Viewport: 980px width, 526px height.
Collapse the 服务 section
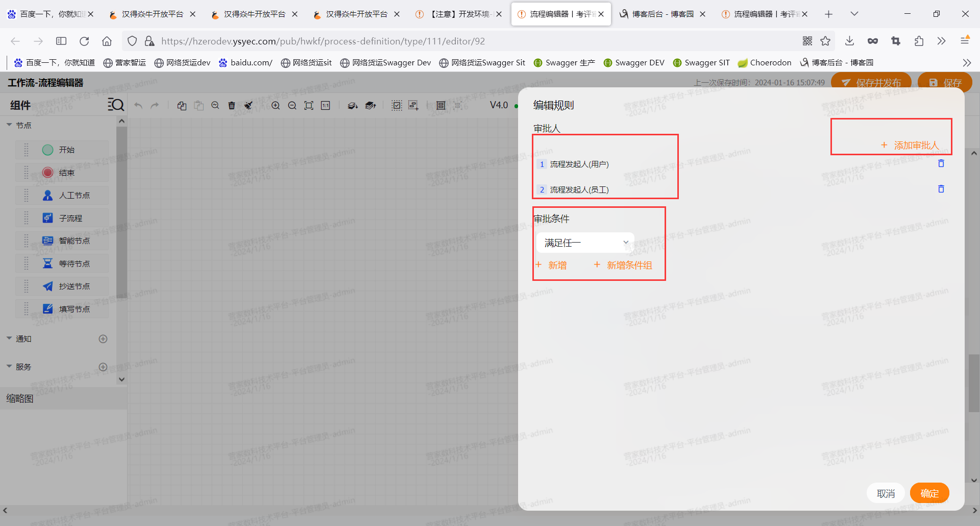[9, 367]
